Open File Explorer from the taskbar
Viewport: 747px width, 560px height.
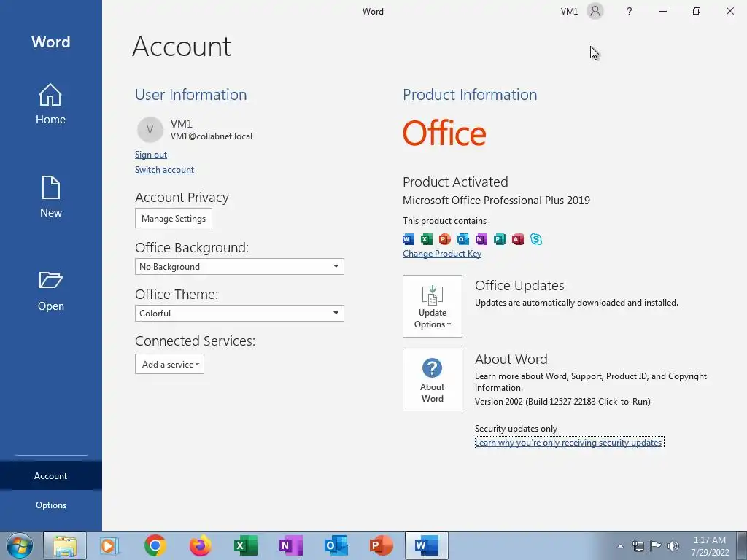pyautogui.click(x=65, y=545)
